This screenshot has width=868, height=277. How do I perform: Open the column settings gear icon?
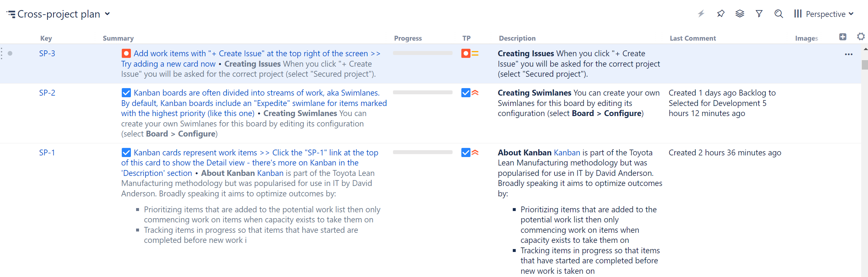[x=861, y=37]
